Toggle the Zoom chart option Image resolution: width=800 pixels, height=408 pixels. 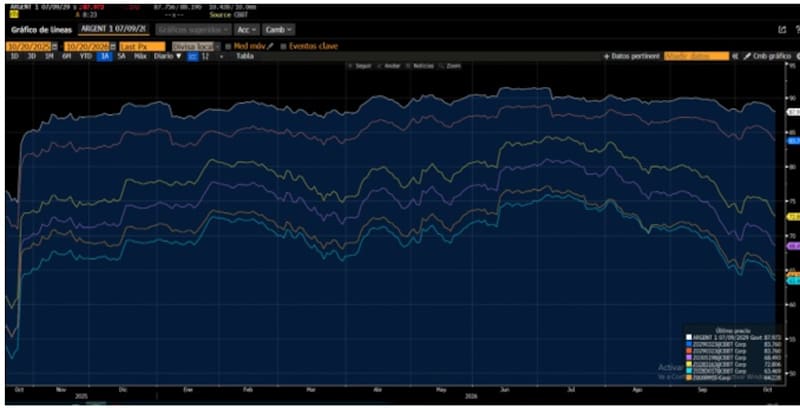450,66
